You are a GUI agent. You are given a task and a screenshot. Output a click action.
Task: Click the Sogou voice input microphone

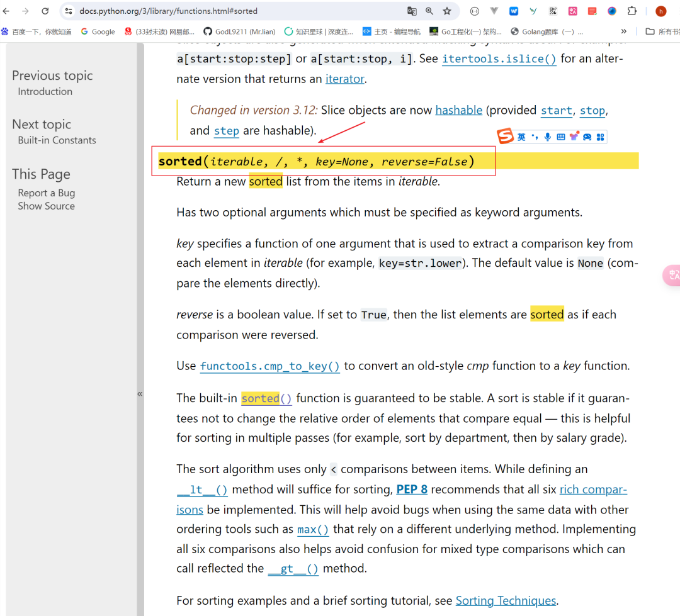[548, 137]
